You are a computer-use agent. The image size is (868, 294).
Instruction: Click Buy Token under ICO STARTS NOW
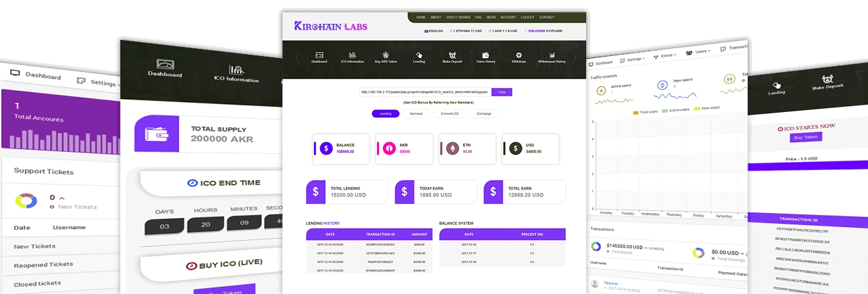pyautogui.click(x=806, y=137)
